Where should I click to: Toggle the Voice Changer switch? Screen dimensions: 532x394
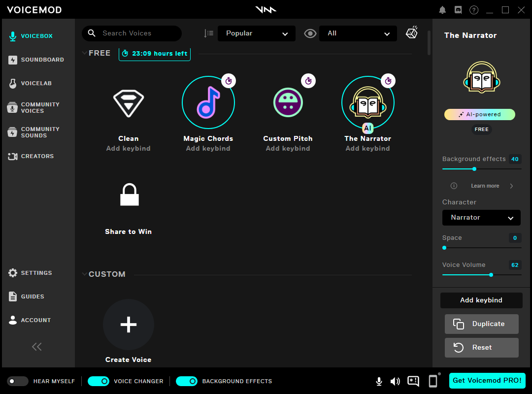(99, 381)
